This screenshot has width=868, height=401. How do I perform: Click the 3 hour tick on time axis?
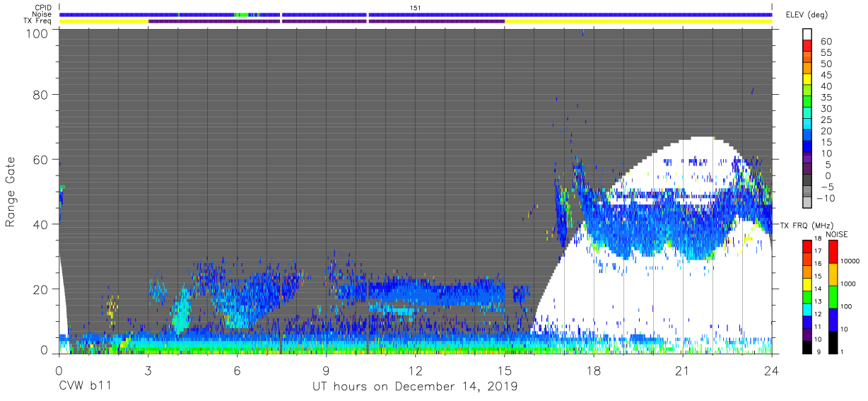point(148,371)
